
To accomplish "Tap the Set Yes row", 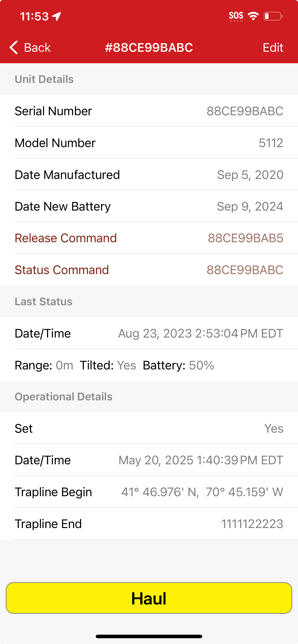I will tap(149, 428).
